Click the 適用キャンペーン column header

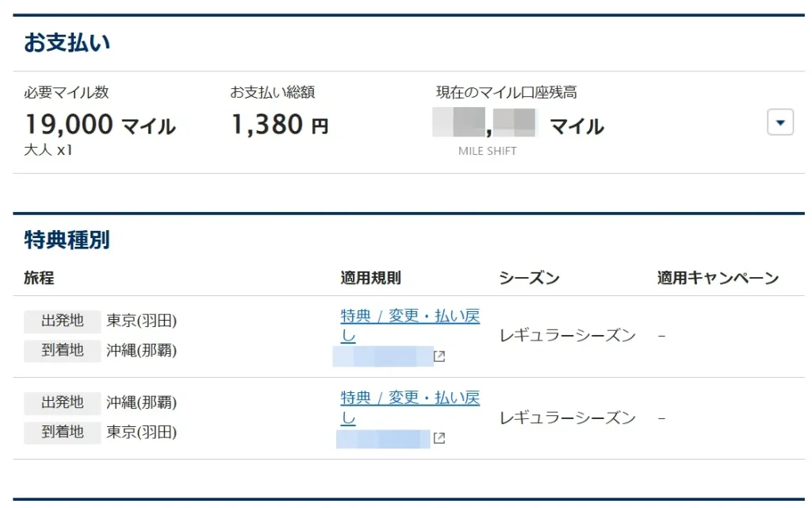(718, 278)
